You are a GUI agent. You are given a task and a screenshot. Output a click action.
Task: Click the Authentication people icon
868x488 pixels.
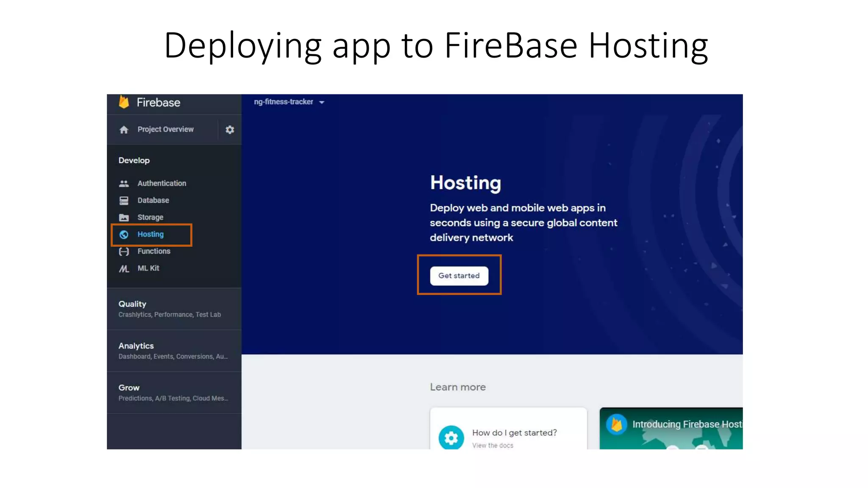point(124,183)
